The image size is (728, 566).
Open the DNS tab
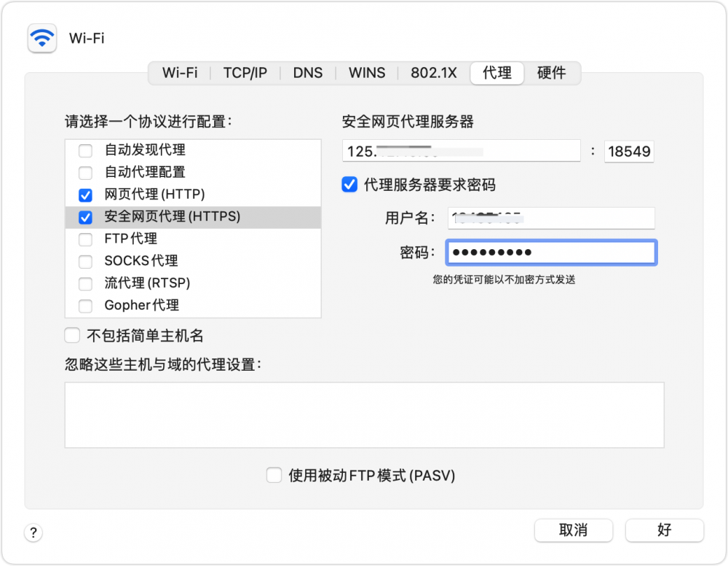(x=308, y=73)
